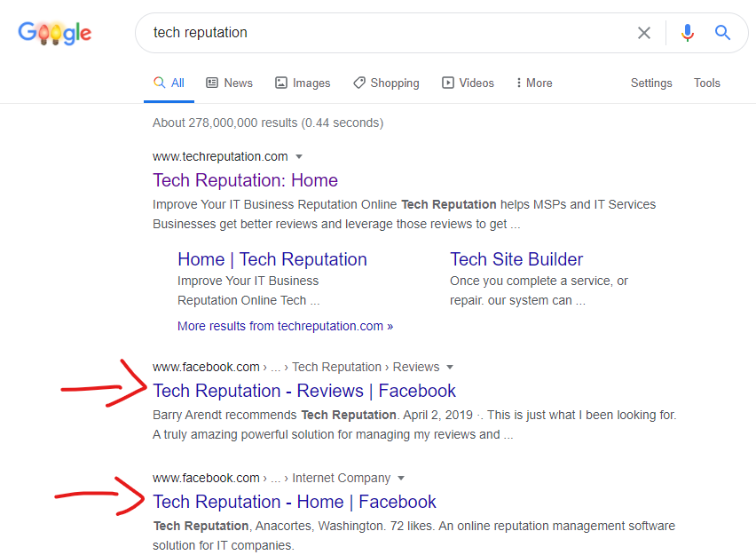
Task: Open the Home | Tech Reputation sitelink
Action: 272,259
